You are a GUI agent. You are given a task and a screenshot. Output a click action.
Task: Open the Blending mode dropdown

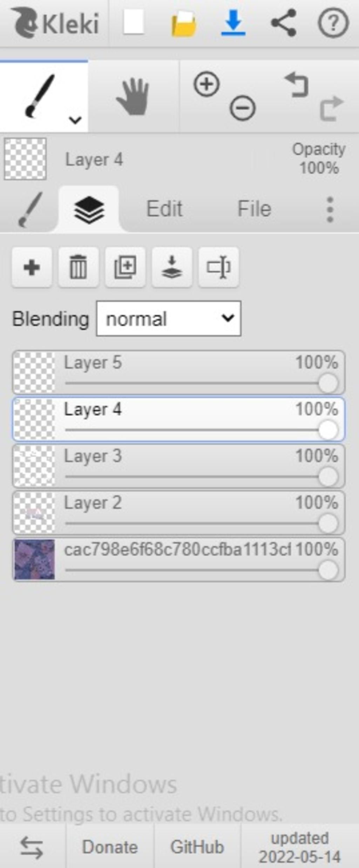[x=169, y=319]
